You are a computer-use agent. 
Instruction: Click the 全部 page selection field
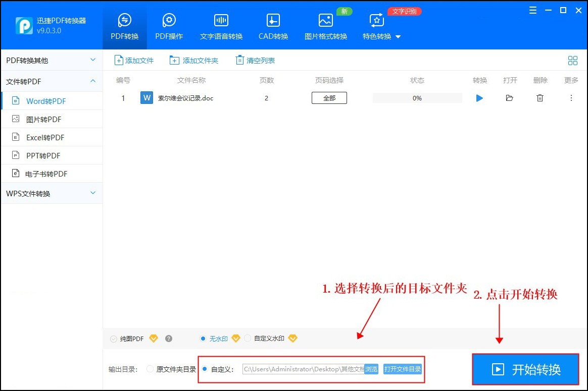tap(329, 98)
